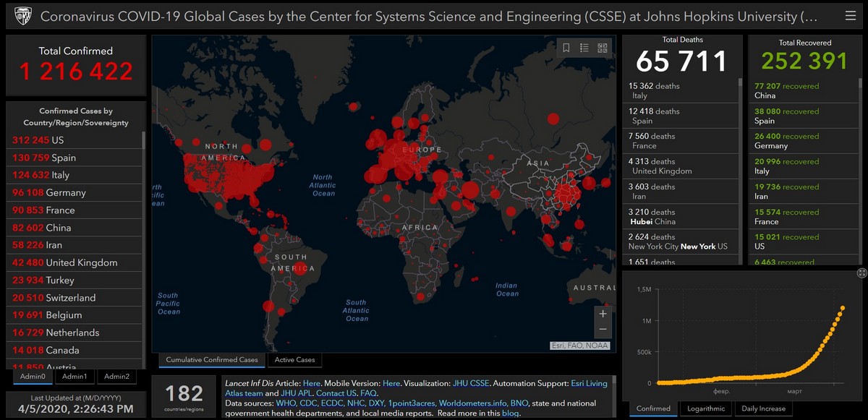This screenshot has height=420, width=868.
Task: Select the Admin1 country list tab
Action: click(x=75, y=376)
